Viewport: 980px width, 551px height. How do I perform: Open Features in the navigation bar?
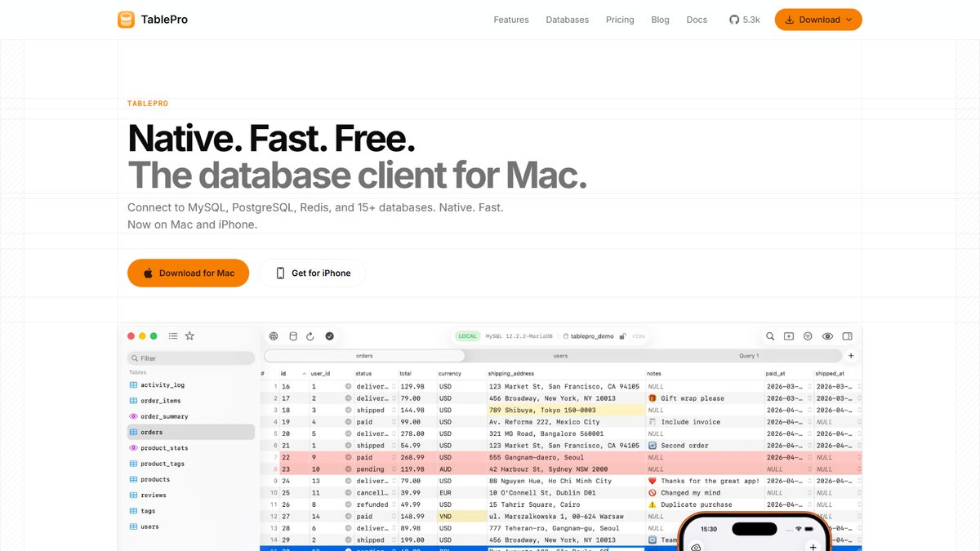click(x=511, y=20)
